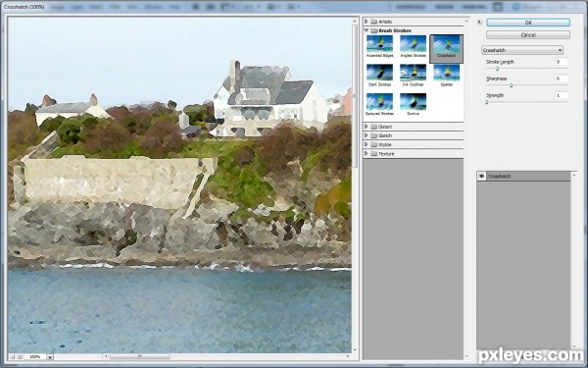588x368 pixels.
Task: Click the Stylize folder icon
Action: (x=373, y=144)
